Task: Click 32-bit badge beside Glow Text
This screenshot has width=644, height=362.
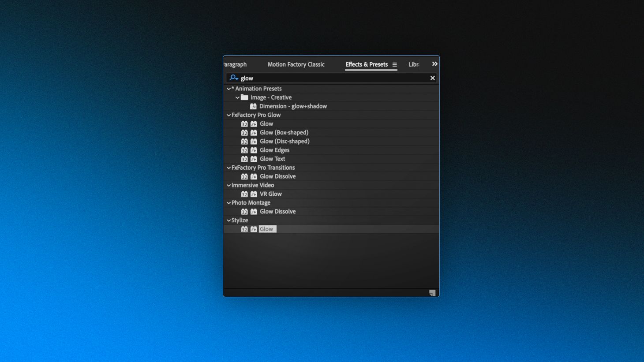Action: click(244, 159)
